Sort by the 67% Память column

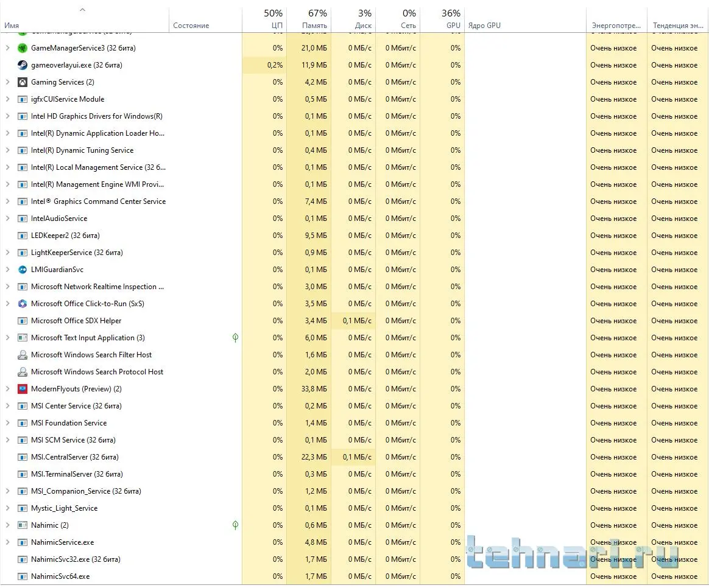pyautogui.click(x=308, y=20)
